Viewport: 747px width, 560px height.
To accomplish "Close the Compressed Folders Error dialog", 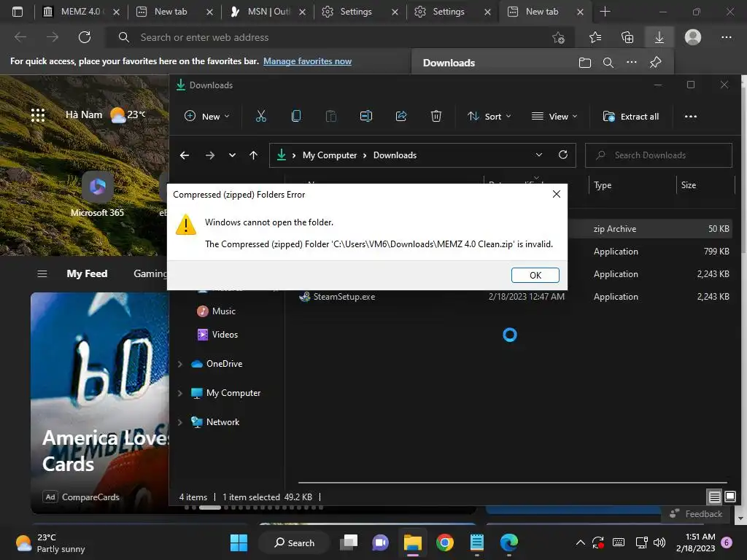I will [556, 194].
